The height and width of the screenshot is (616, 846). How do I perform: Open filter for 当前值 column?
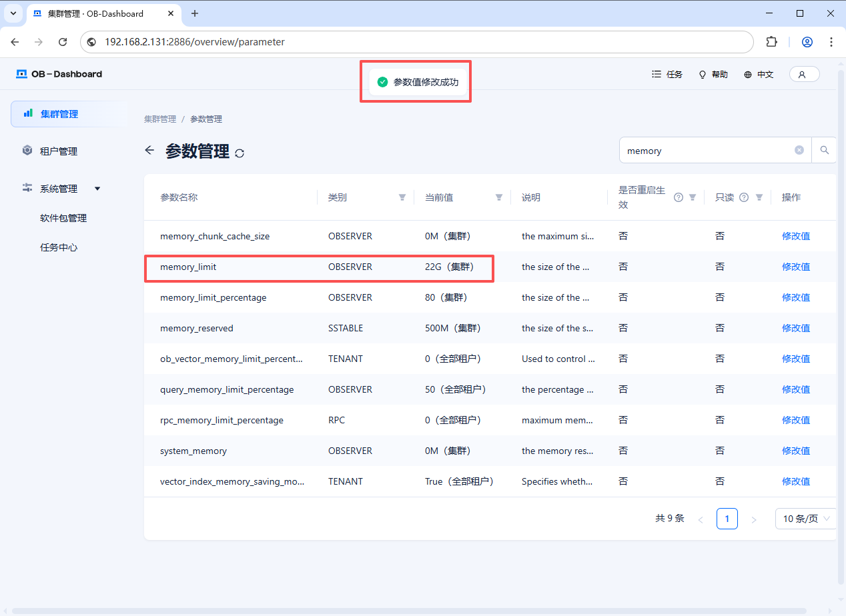pyautogui.click(x=499, y=197)
